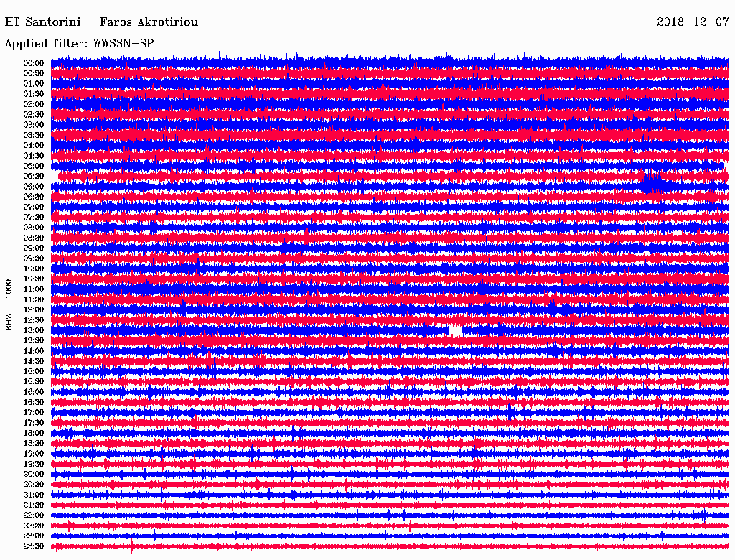Select the 04:30 time label

pos(34,156)
